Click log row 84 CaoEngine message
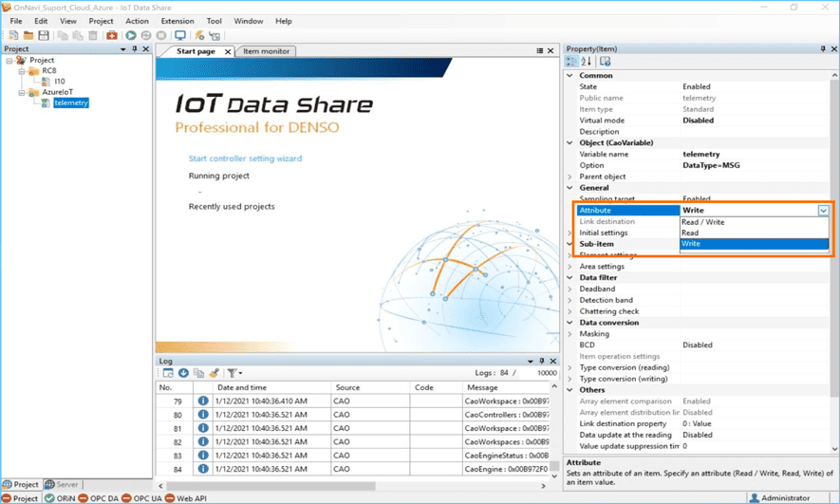 pyautogui.click(x=506, y=469)
